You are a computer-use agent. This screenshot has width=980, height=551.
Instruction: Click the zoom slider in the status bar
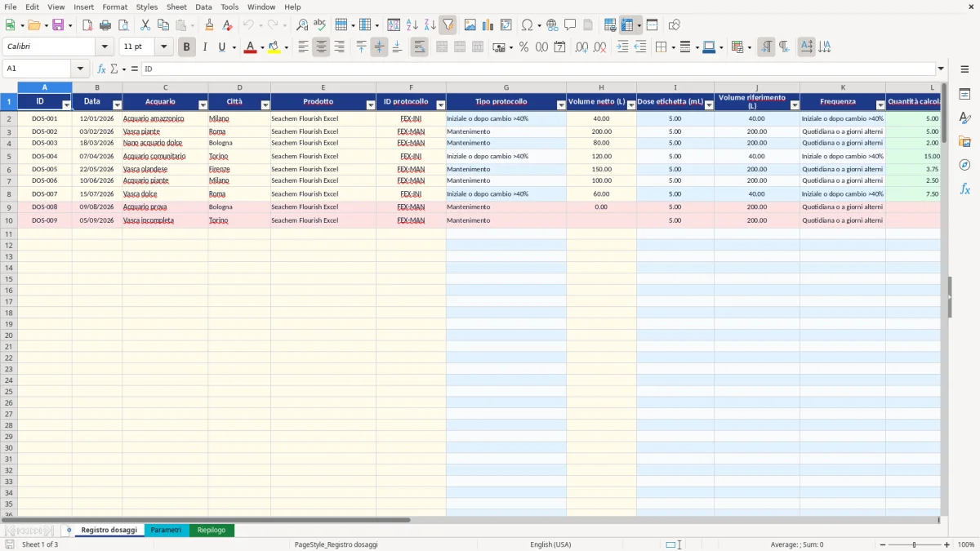click(x=914, y=544)
